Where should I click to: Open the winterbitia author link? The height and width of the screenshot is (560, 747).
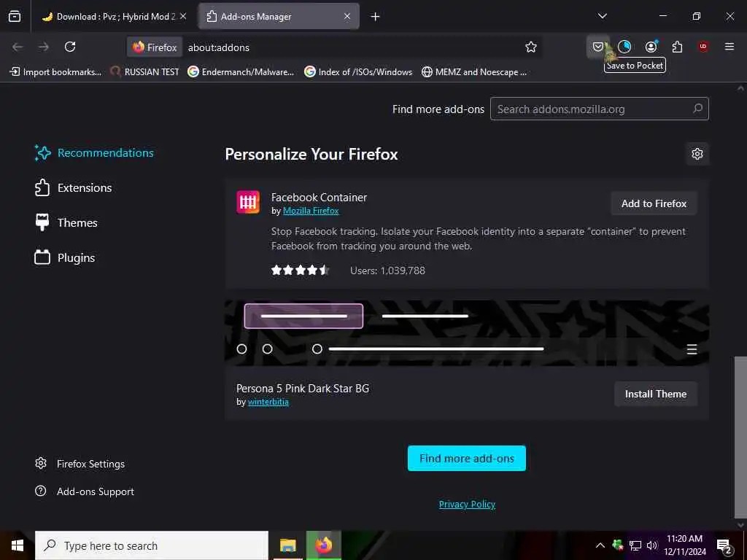coord(268,402)
